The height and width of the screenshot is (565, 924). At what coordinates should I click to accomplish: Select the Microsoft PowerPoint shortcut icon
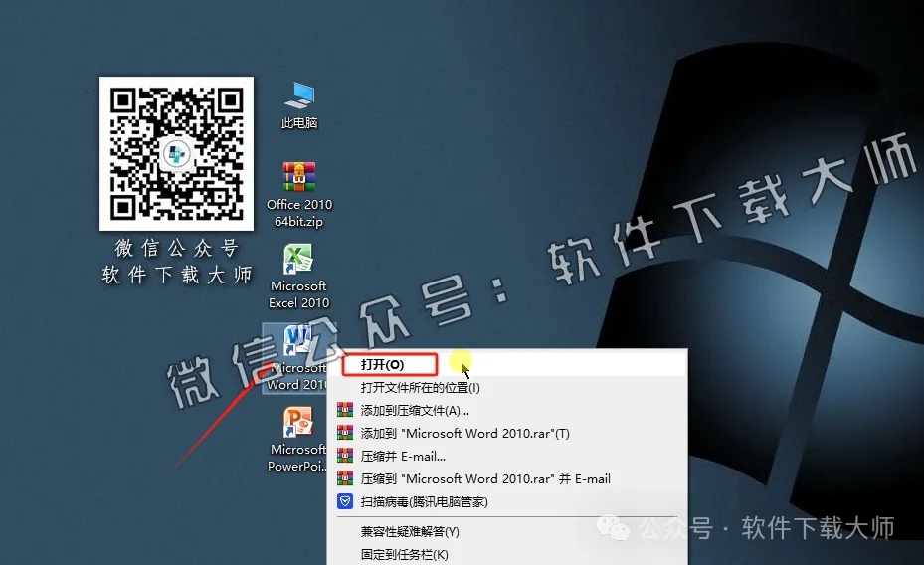[298, 423]
